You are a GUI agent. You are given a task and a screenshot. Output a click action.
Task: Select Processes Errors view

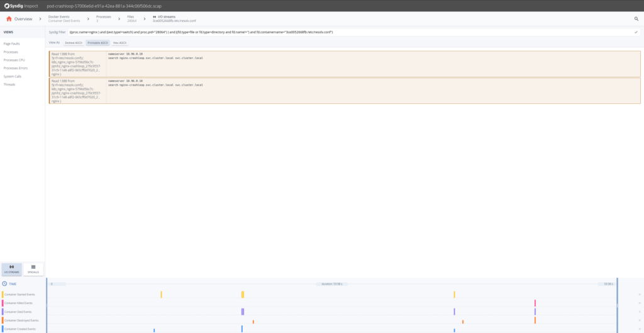pos(16,68)
